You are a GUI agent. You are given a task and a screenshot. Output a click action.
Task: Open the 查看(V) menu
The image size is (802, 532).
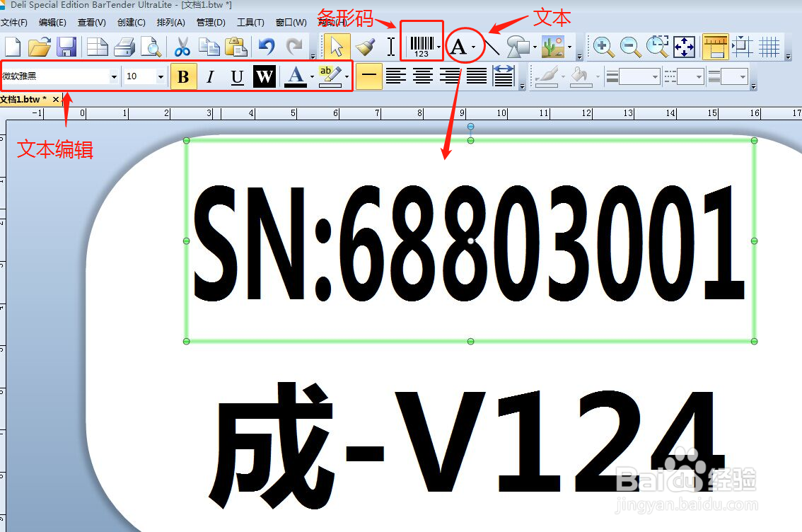pyautogui.click(x=91, y=23)
